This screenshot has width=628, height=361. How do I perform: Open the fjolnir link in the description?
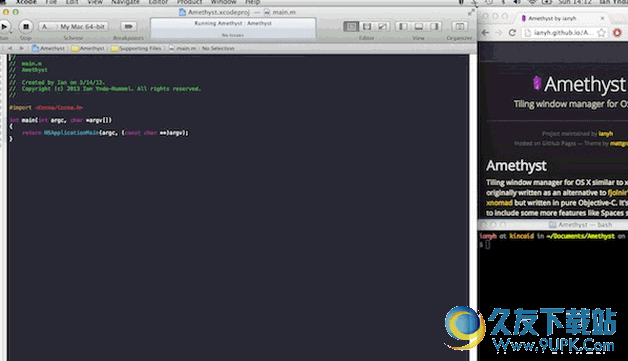coord(618,193)
